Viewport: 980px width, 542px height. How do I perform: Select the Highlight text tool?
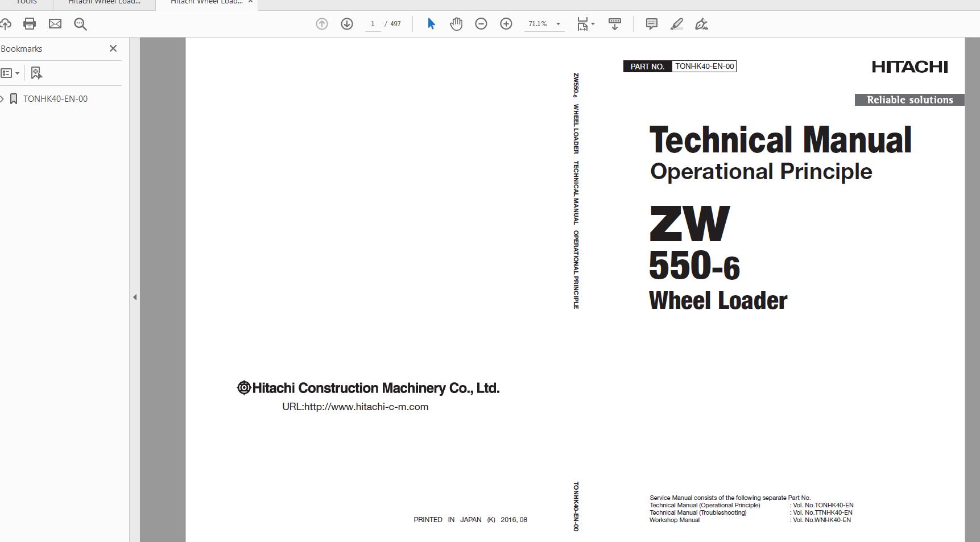676,24
